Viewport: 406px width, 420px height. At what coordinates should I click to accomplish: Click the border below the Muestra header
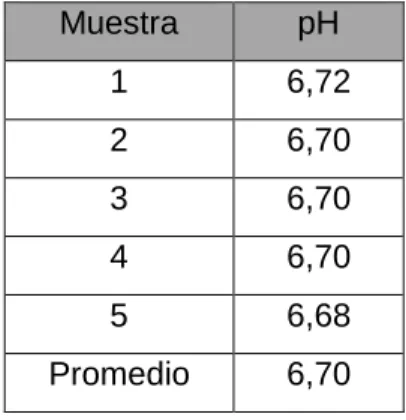[119, 61]
